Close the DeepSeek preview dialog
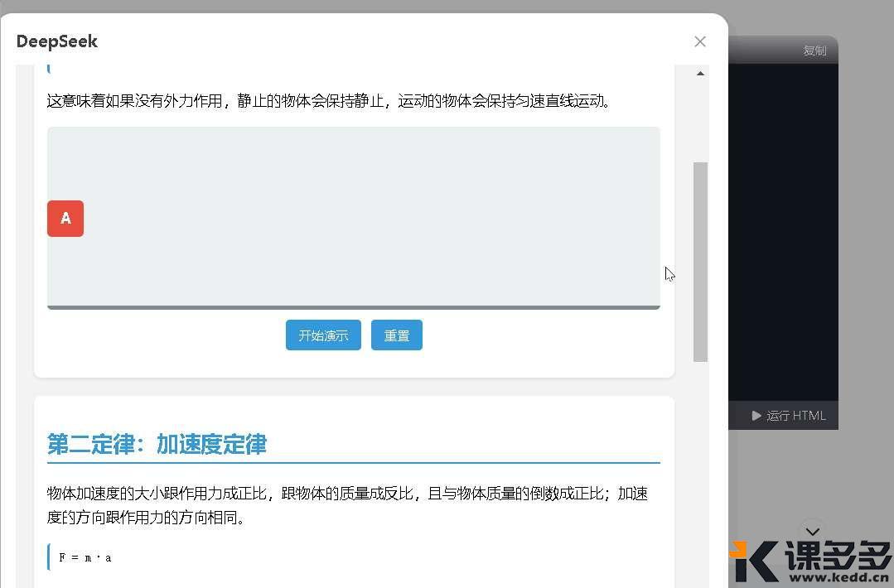The height and width of the screenshot is (588, 894). (x=700, y=41)
